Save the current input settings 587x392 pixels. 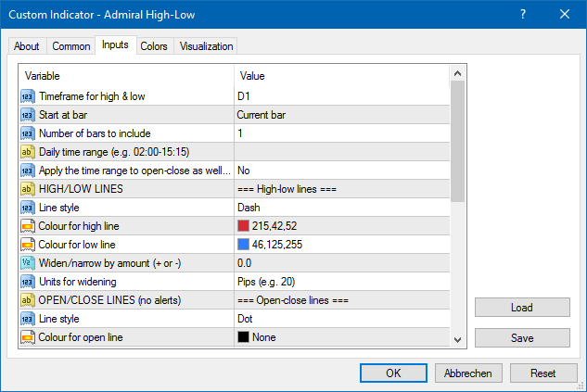point(522,337)
